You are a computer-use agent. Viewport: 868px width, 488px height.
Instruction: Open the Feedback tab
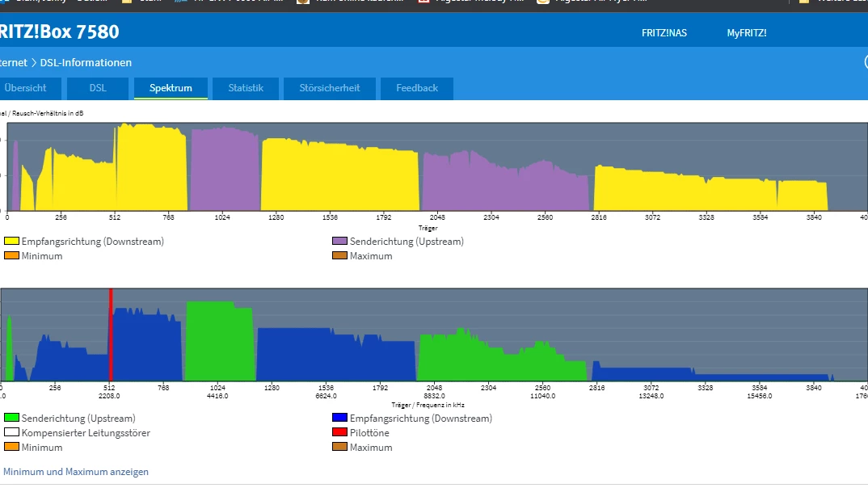(x=417, y=88)
